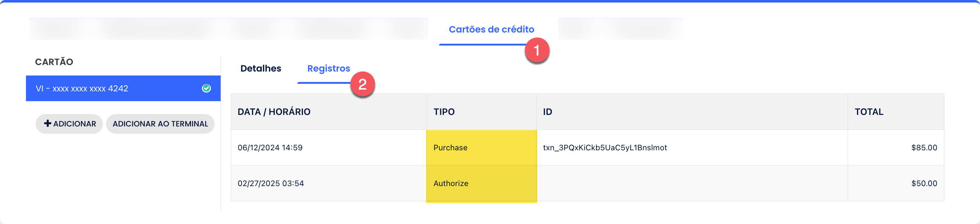The image size is (980, 224).
Task: Click the highlighted Authorize type cell
Action: (481, 183)
